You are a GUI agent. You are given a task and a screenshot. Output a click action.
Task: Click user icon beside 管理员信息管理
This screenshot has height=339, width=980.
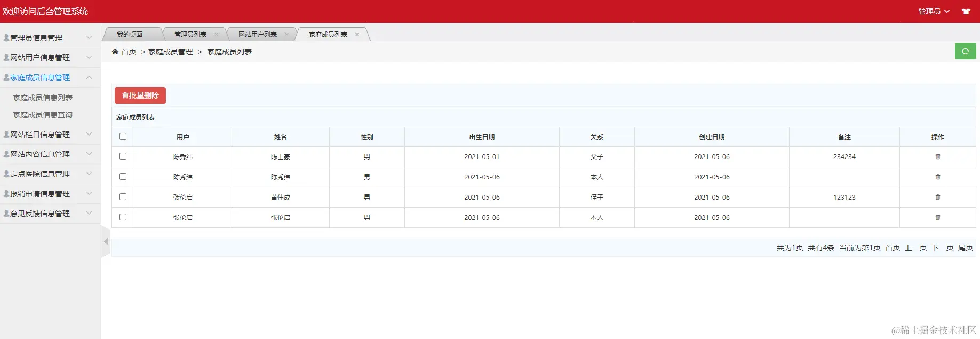click(x=6, y=38)
